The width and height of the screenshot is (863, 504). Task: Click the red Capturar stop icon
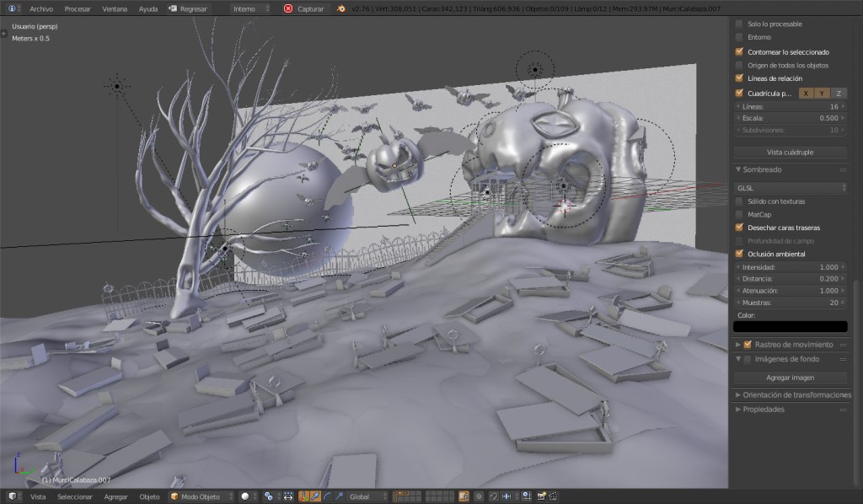click(288, 8)
